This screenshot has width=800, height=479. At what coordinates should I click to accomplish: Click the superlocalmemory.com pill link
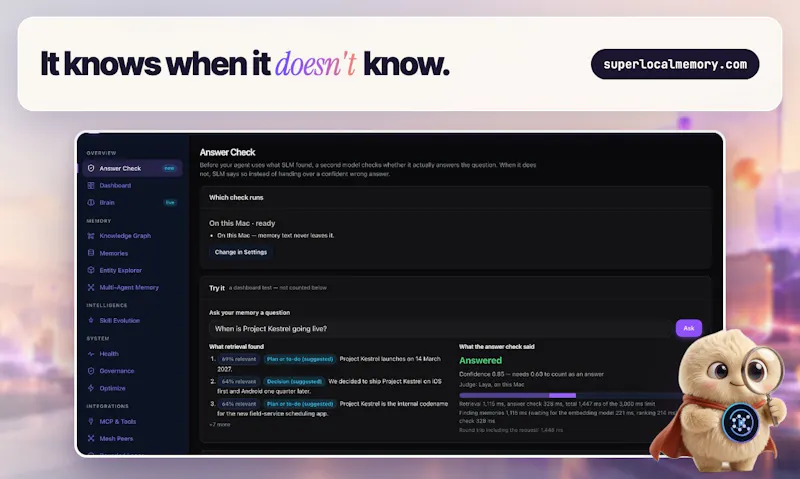tap(675, 64)
